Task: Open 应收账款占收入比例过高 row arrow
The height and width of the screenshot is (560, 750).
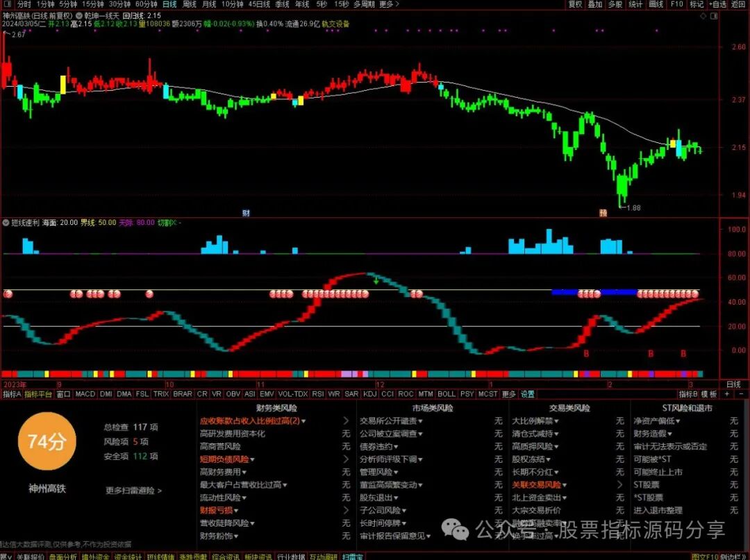Action: pos(347,421)
